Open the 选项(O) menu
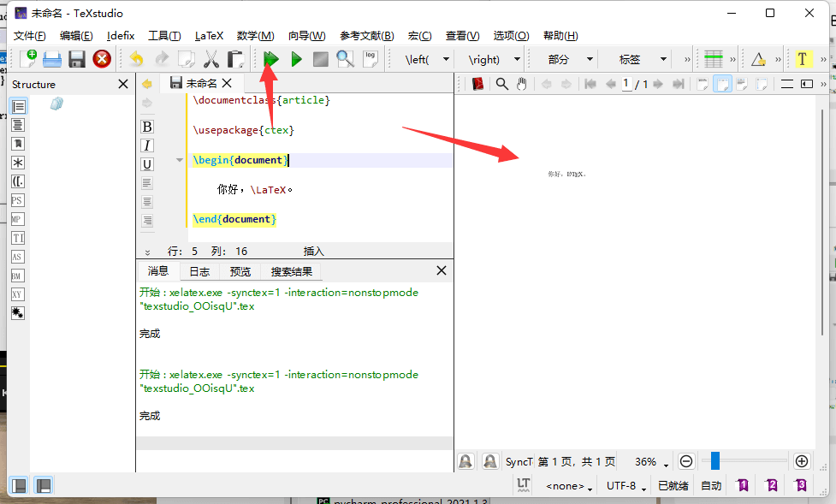This screenshot has height=504, width=836. click(511, 36)
